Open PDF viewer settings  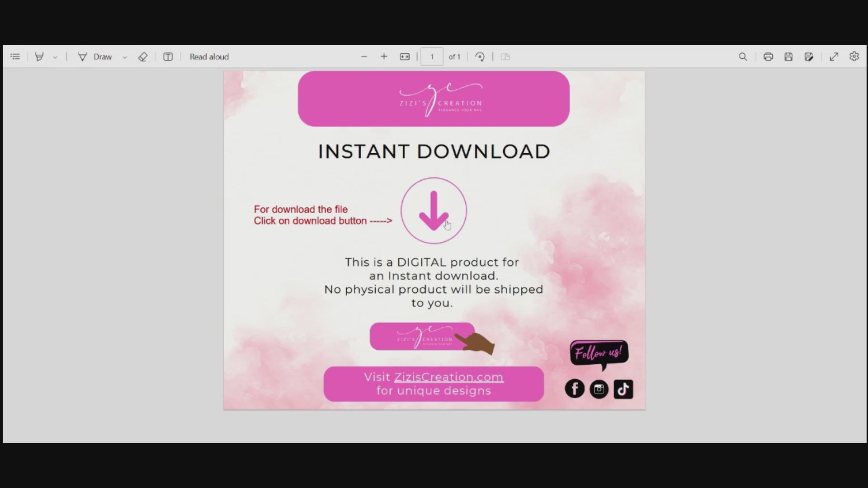854,56
